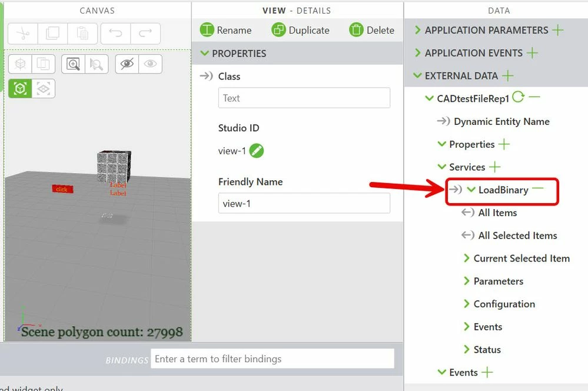Screen dimensions: 588x391
Task: Click the Delete button
Action: (371, 30)
